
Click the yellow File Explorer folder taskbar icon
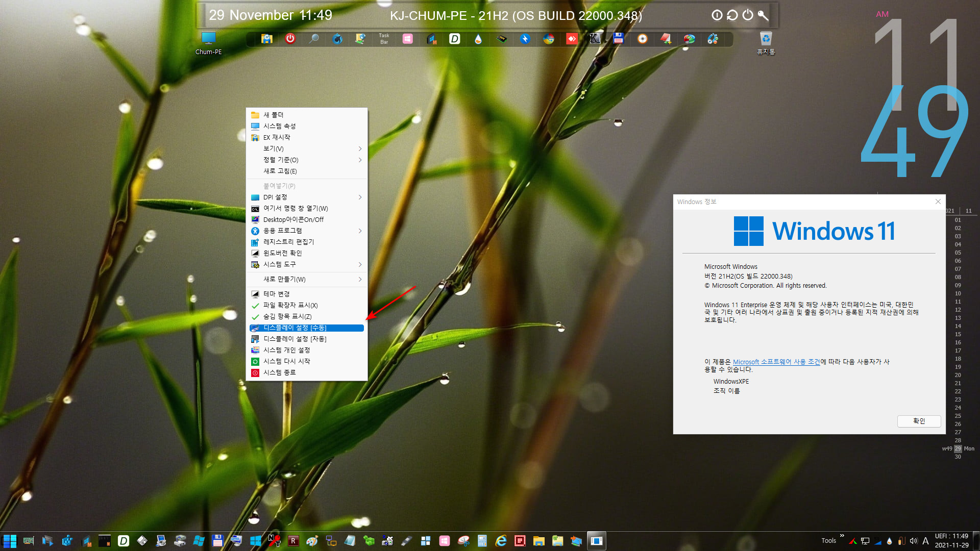coord(538,541)
